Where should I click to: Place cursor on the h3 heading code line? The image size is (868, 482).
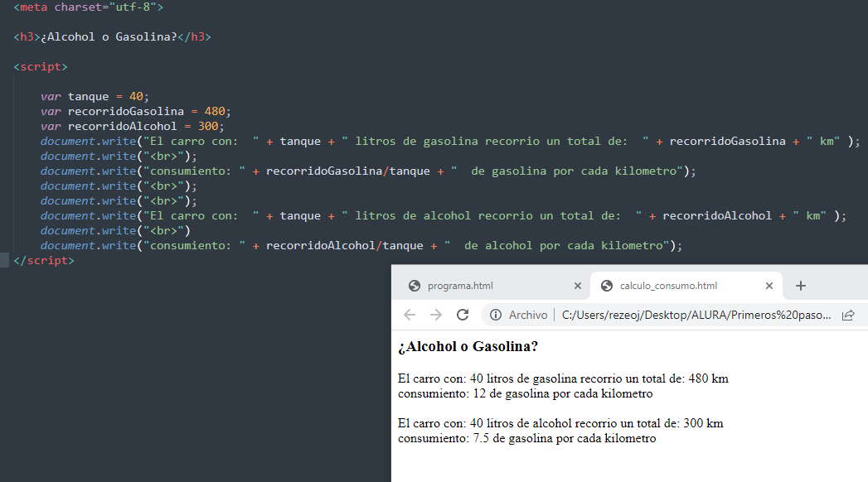(113, 37)
